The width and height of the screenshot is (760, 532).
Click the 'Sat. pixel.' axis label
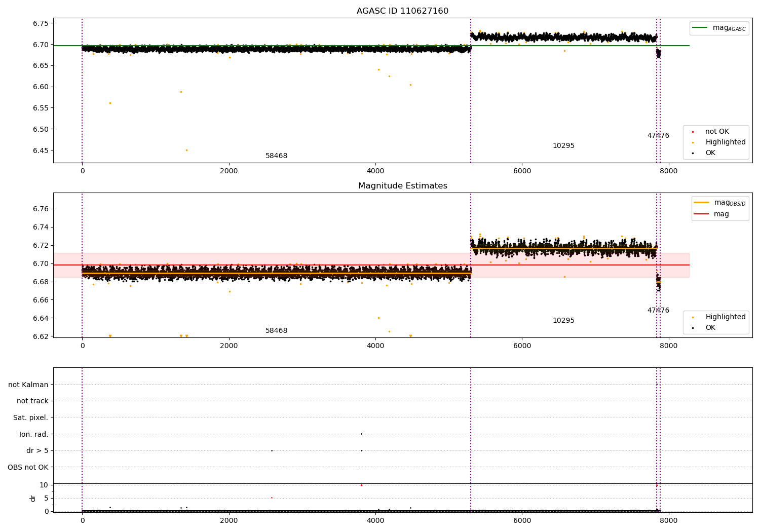pyautogui.click(x=31, y=418)
